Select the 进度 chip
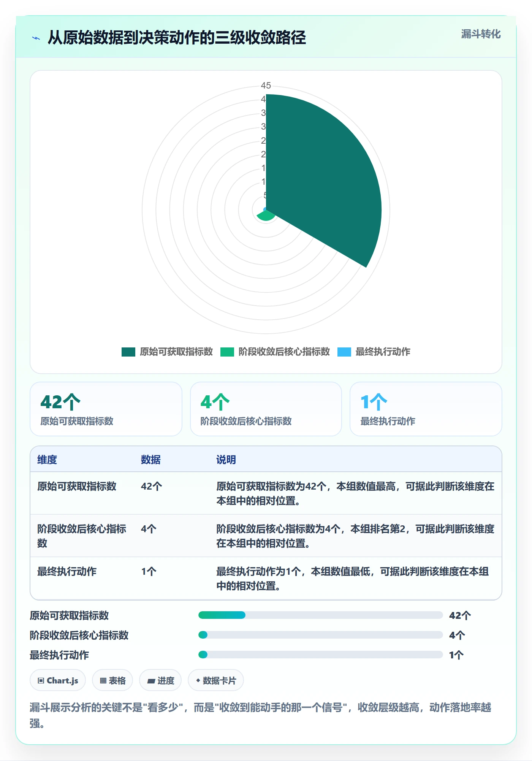The width and height of the screenshot is (532, 761). (x=160, y=680)
